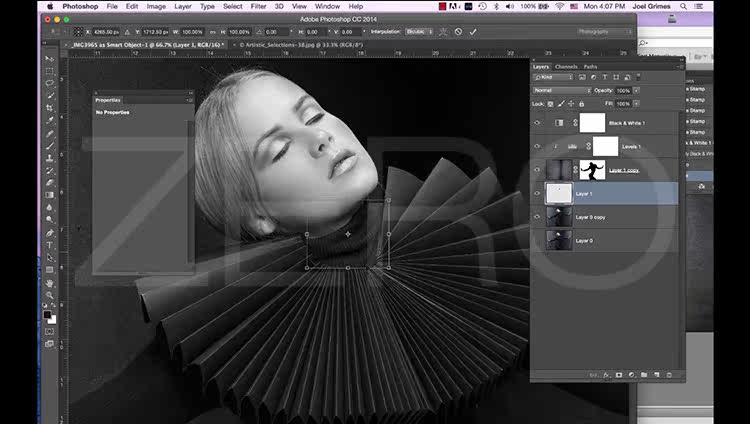This screenshot has height=424, width=750.
Task: Select the Layer 1 copy mask thumbnail
Action: pyautogui.click(x=593, y=170)
